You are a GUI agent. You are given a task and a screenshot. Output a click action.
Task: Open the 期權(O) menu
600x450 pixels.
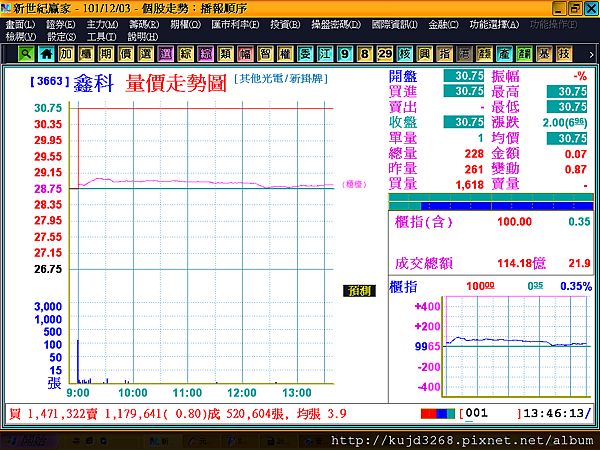(x=185, y=25)
